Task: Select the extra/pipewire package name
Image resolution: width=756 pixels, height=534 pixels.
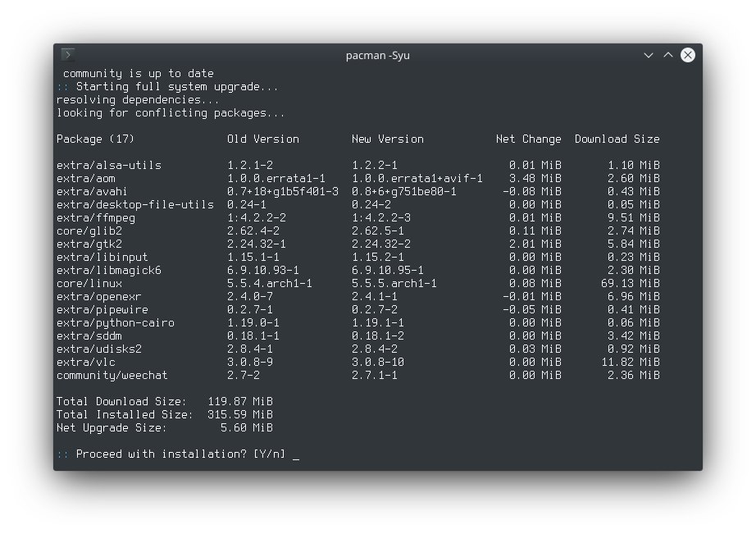Action: point(102,310)
